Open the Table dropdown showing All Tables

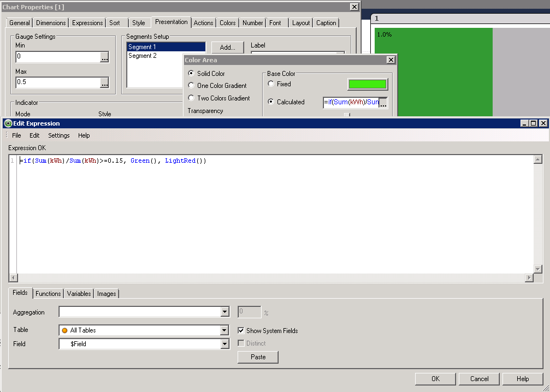[x=225, y=330]
